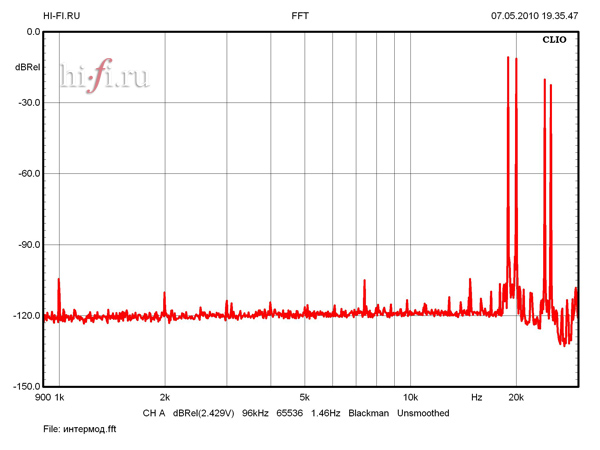Click the 1k frequency axis label

coord(59,397)
